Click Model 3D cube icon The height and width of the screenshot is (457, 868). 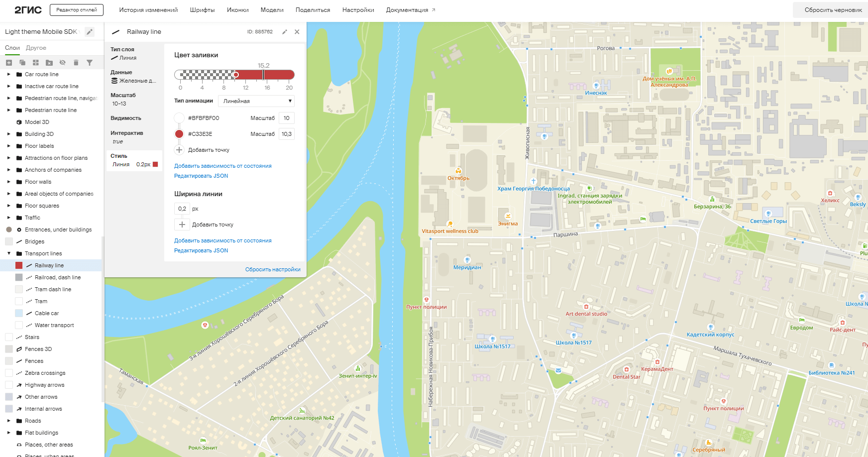point(19,122)
